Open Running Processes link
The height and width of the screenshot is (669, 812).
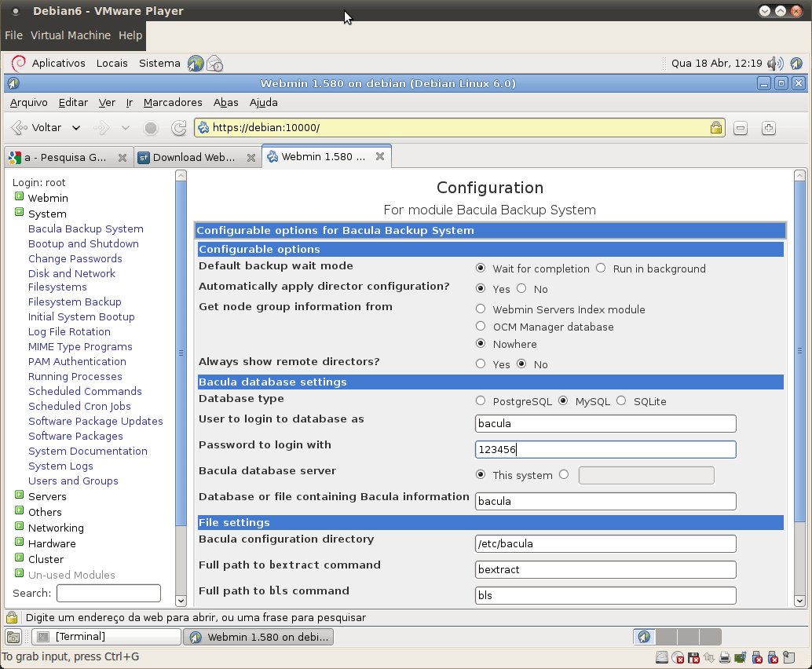(x=75, y=376)
